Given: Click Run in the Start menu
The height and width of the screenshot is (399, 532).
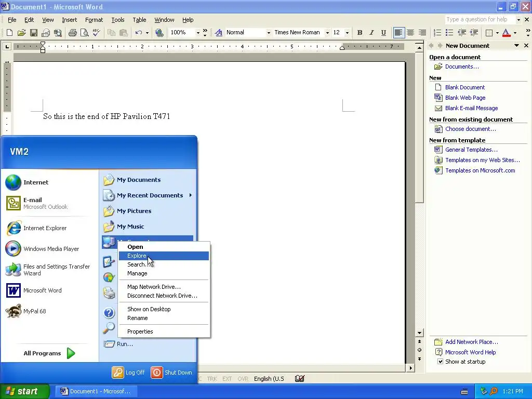Looking at the screenshot, I should click(x=148, y=344).
